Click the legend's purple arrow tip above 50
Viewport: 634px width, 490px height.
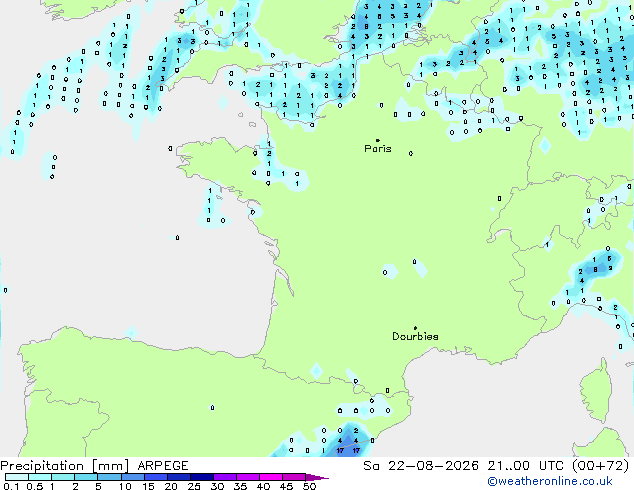click(x=317, y=477)
